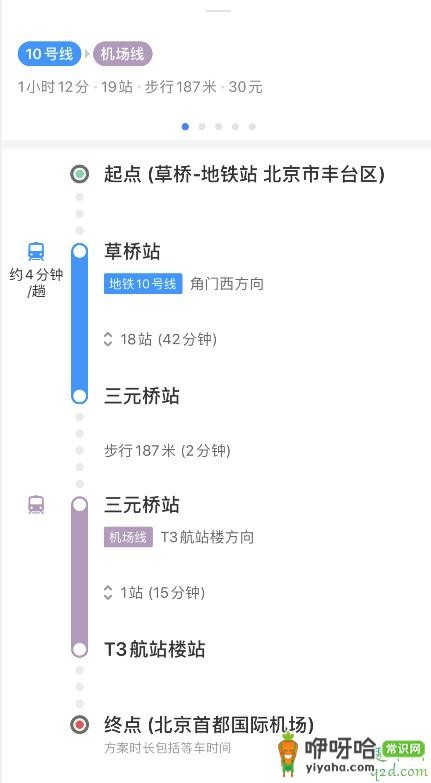Switch to the second route option dot
This screenshot has height=783, width=431.
pos(202,127)
